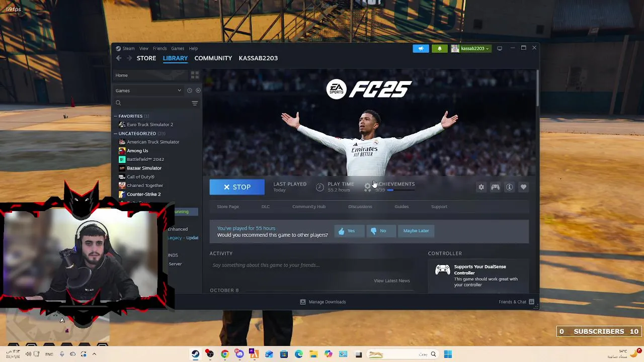Toggle FC25 favorite heart icon
Image resolution: width=644 pixels, height=362 pixels.
click(524, 187)
